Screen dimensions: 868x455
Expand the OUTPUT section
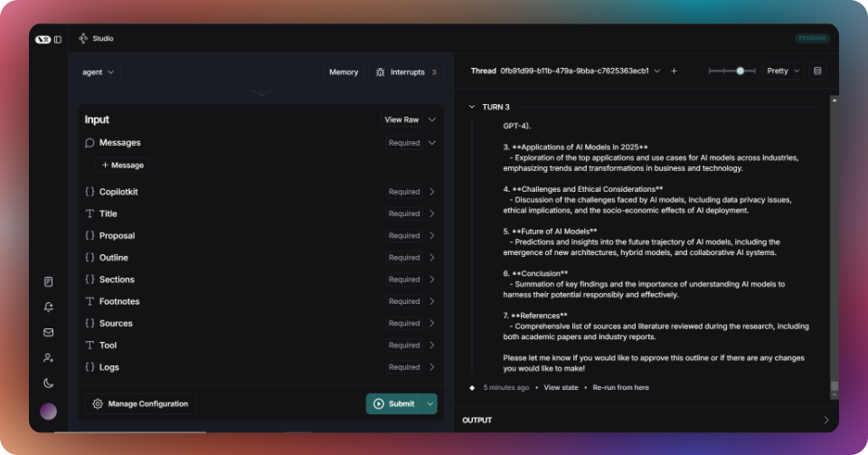click(x=646, y=420)
